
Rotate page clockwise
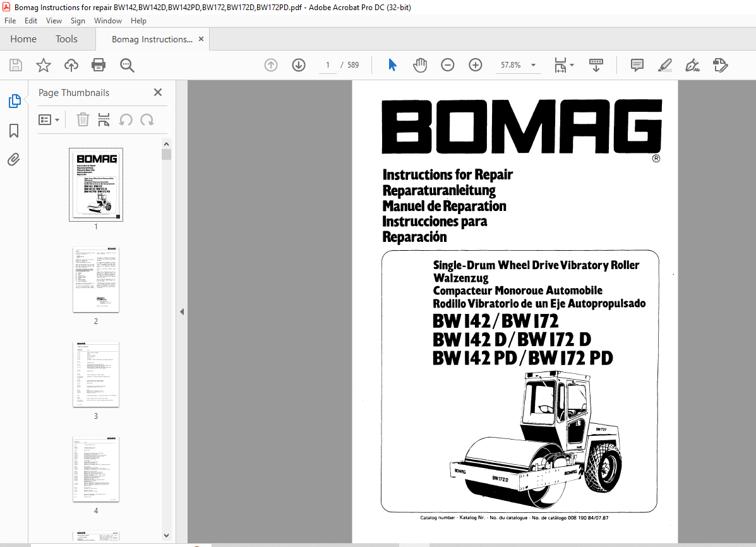tap(147, 119)
